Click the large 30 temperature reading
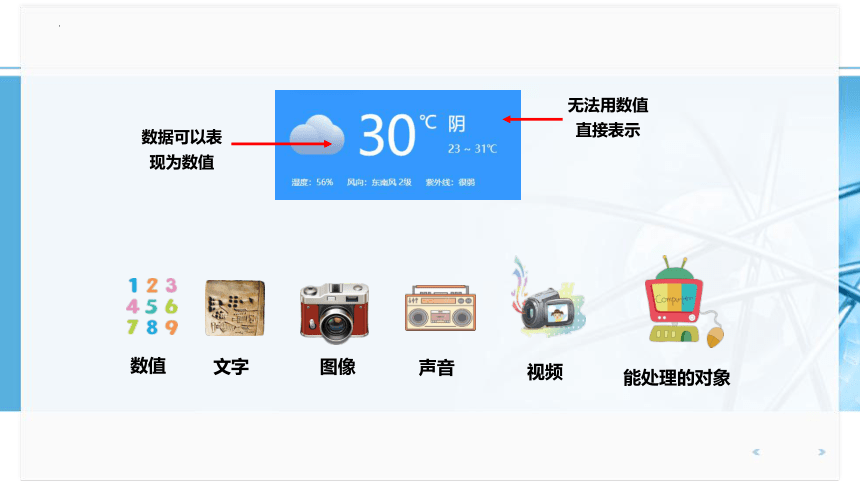The height and width of the screenshot is (484, 860). (x=387, y=135)
